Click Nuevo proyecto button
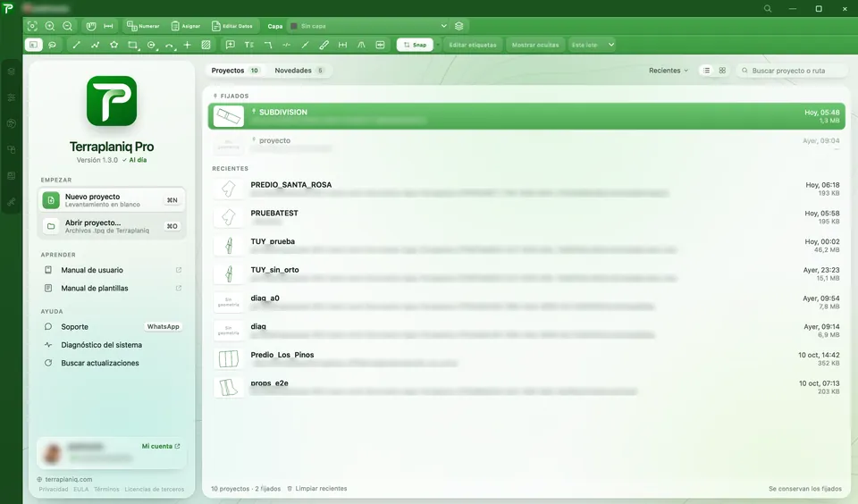The height and width of the screenshot is (504, 858). (112, 200)
